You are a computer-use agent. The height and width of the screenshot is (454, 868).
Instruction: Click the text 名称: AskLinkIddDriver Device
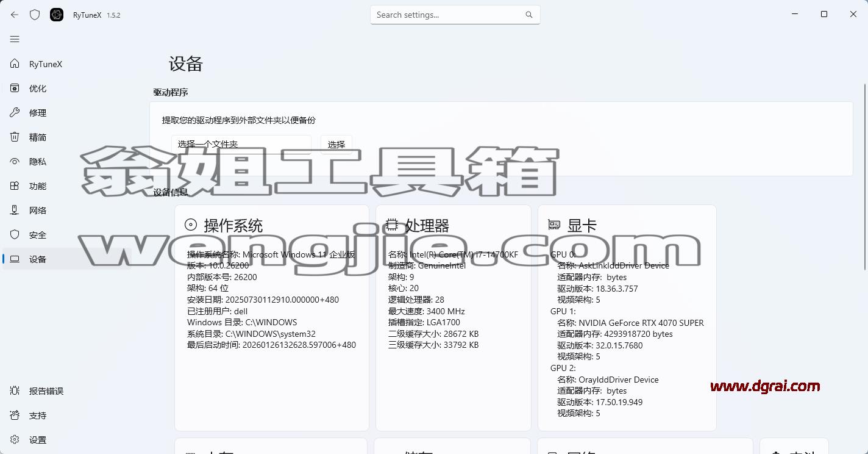click(613, 265)
